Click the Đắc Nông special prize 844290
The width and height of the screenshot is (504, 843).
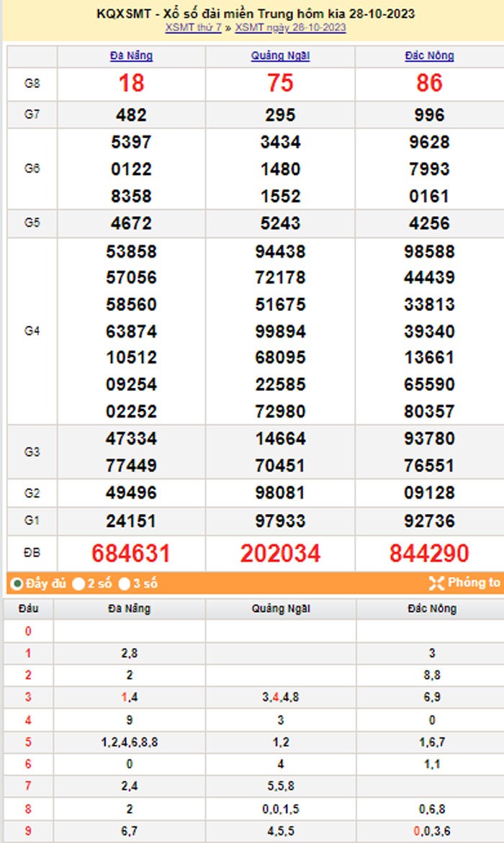(x=429, y=553)
